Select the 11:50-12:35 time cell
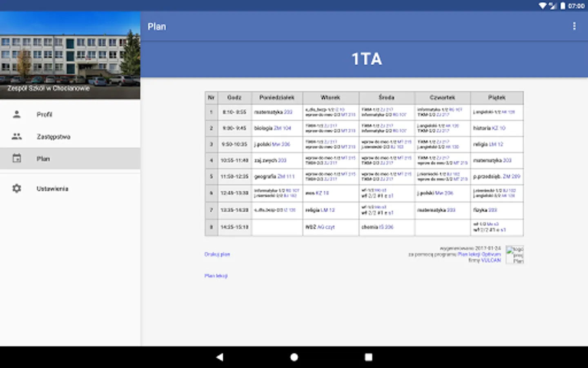Screen dimensions: 588x368 [234, 177]
